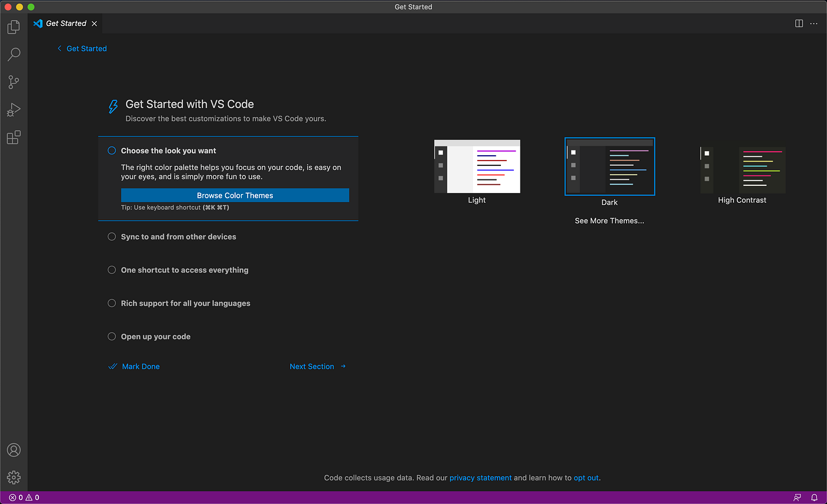Image resolution: width=827 pixels, height=504 pixels.
Task: Select the Dark theme thumbnail
Action: click(x=609, y=166)
